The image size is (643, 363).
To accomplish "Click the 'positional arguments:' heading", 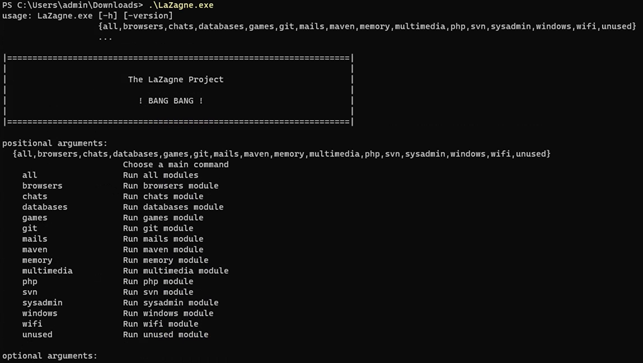I will (55, 143).
